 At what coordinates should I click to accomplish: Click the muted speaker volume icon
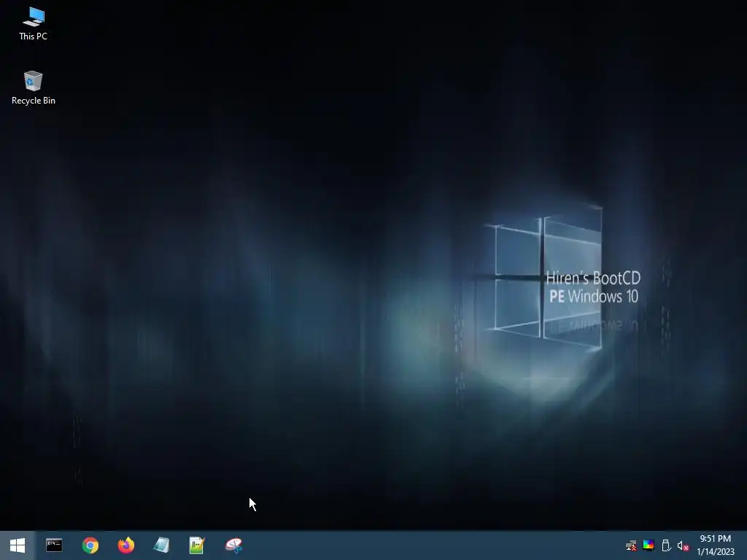[683, 546]
